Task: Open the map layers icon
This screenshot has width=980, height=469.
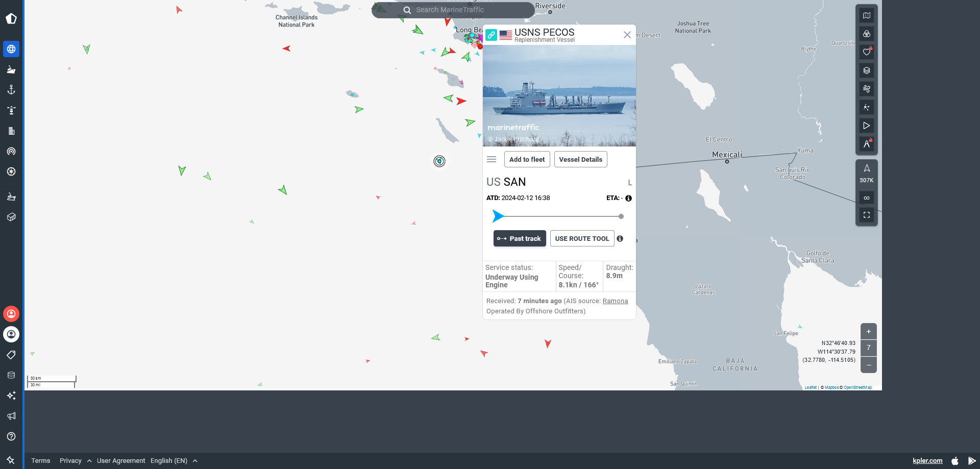Action: pyautogui.click(x=867, y=70)
